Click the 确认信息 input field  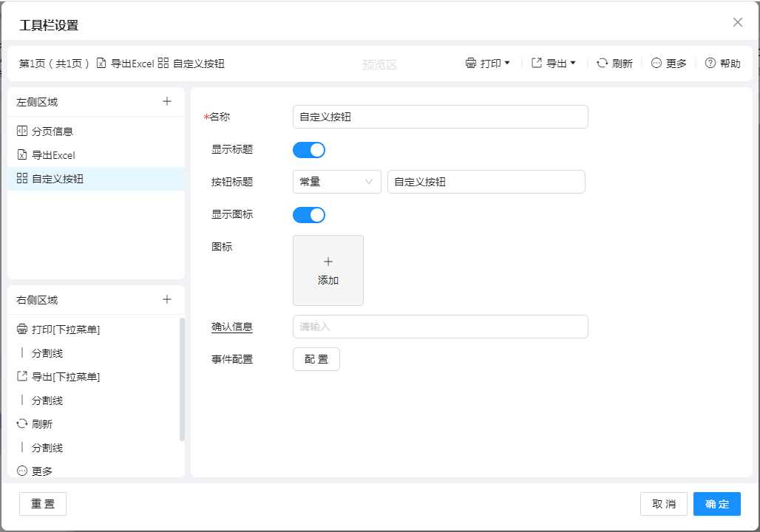click(440, 327)
